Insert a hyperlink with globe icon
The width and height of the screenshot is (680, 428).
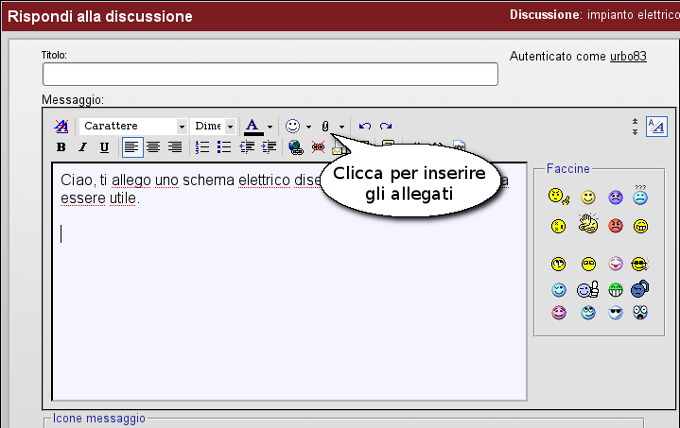(295, 147)
